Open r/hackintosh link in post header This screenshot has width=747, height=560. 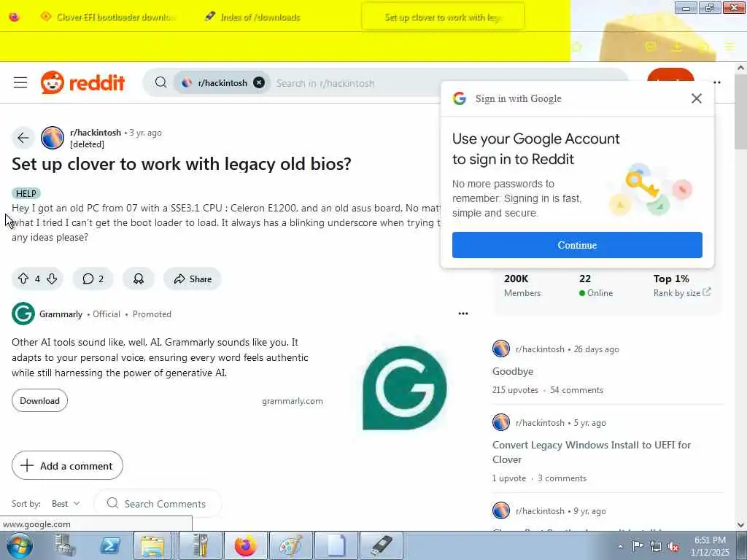(x=96, y=133)
